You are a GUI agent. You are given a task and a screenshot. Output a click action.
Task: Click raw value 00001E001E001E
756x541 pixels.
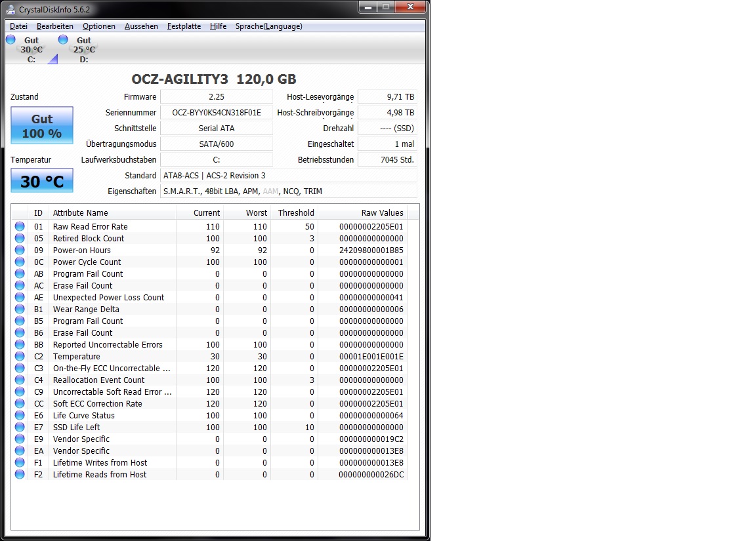tap(371, 357)
